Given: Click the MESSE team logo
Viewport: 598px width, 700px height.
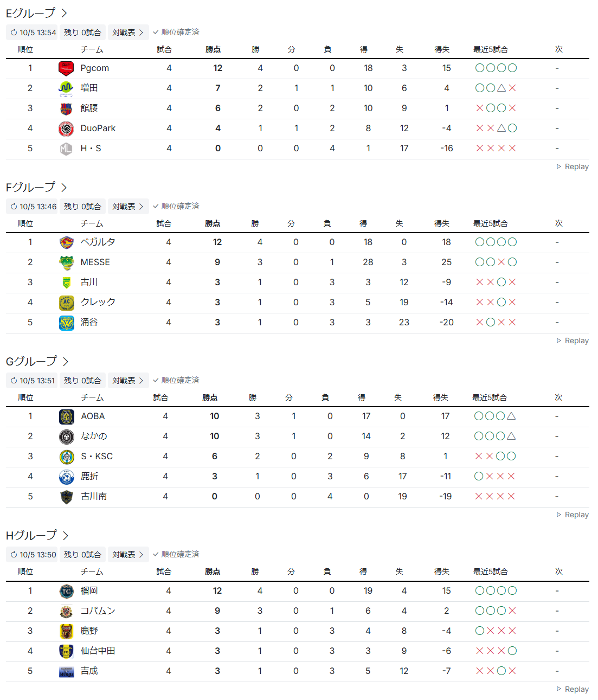Looking at the screenshot, I should pyautogui.click(x=66, y=262).
